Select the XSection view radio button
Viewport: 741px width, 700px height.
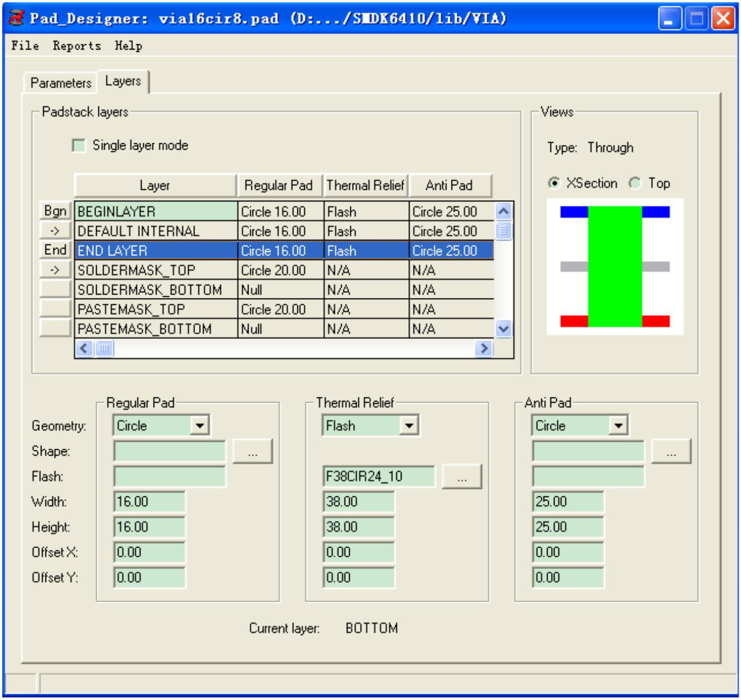[553, 183]
